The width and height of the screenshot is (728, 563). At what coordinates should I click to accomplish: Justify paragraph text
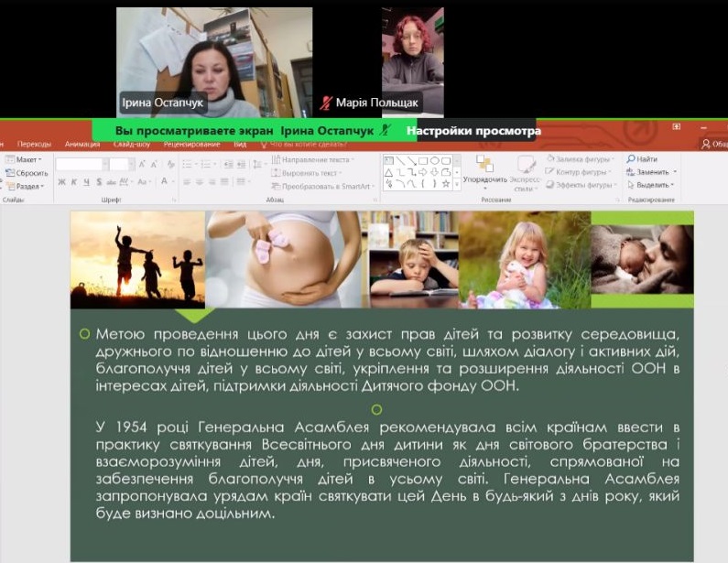(224, 182)
